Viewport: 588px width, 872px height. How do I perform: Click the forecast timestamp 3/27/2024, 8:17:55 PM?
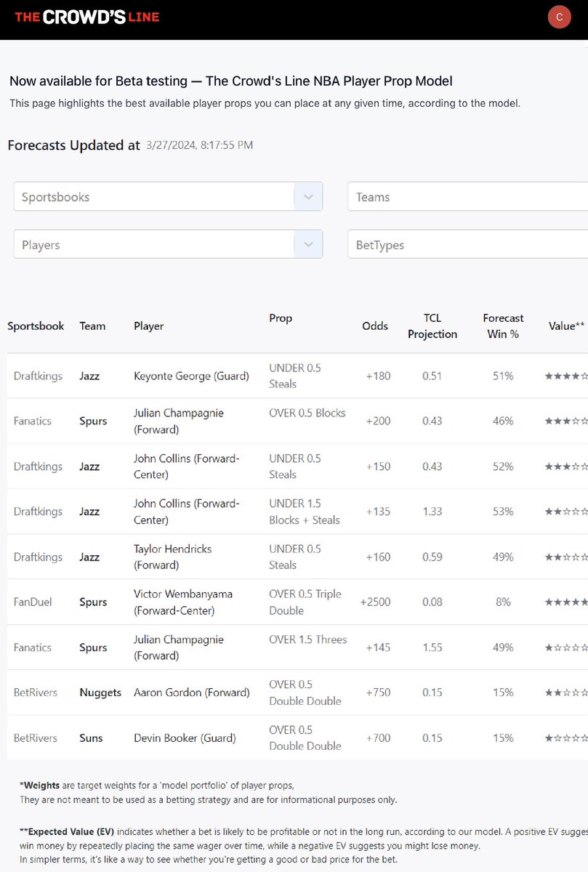[200, 145]
